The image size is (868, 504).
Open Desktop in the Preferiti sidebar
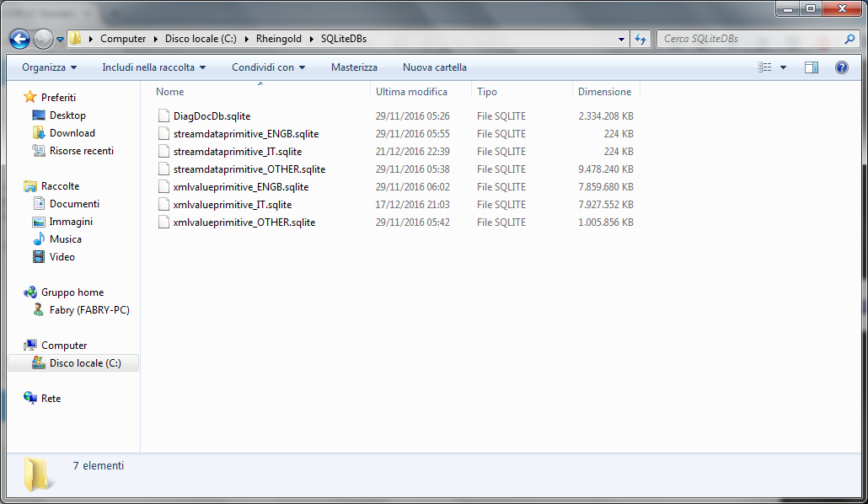pyautogui.click(x=67, y=115)
